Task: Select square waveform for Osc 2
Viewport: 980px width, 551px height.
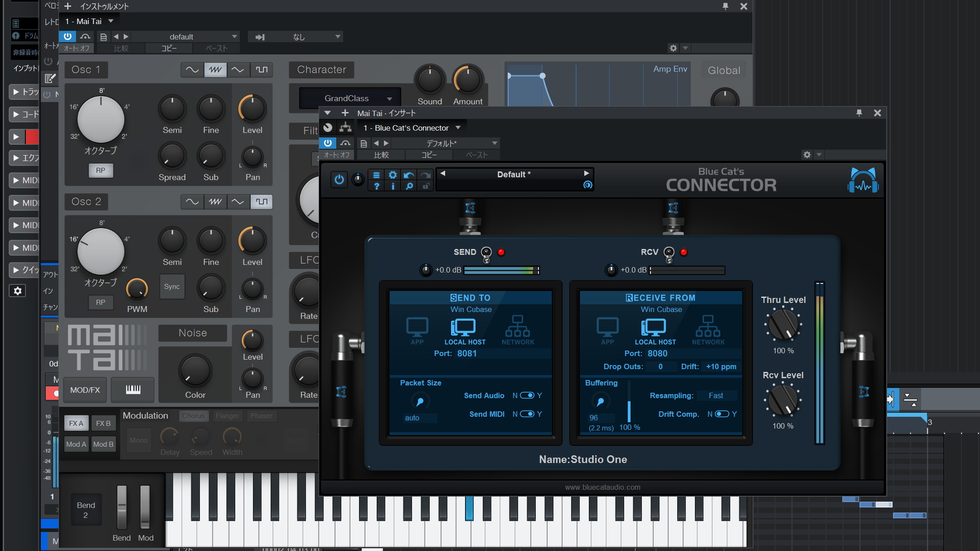Action: [x=262, y=202]
